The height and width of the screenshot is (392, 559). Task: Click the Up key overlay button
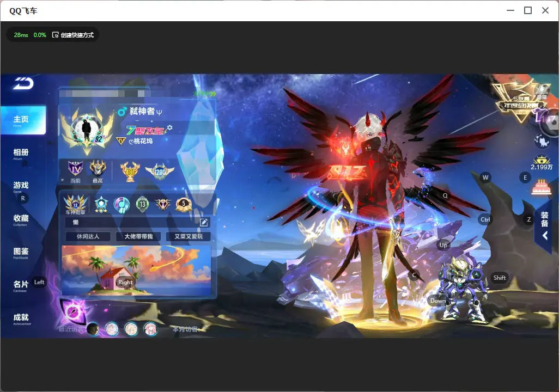click(x=443, y=245)
